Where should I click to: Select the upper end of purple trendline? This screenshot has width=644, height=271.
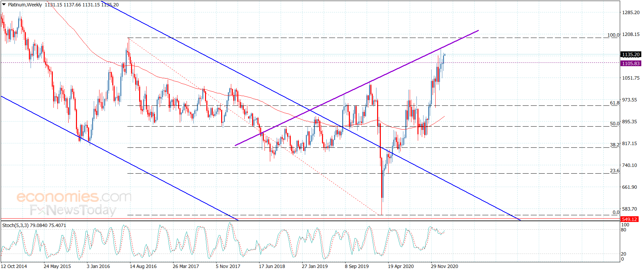pos(478,31)
